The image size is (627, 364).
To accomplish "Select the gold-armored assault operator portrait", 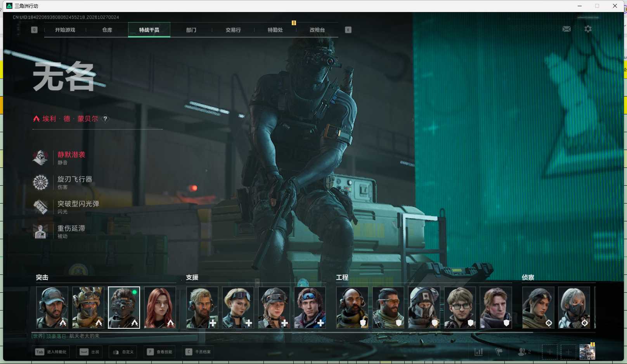I will coord(88,307).
